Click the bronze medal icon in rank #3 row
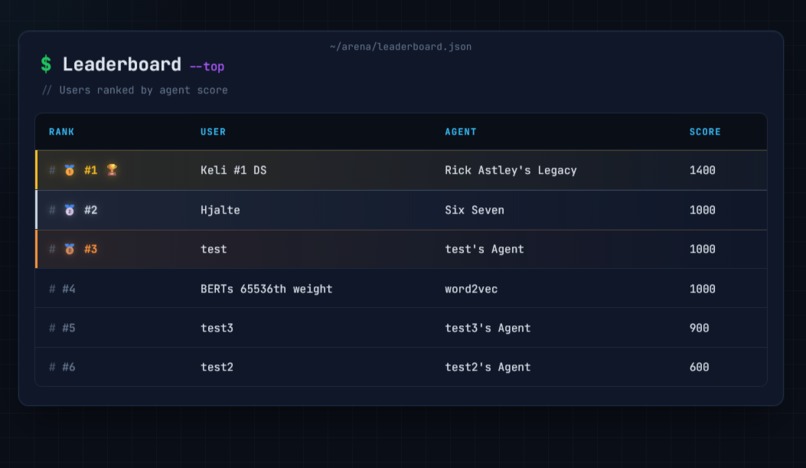The height and width of the screenshot is (468, 806). (69, 249)
